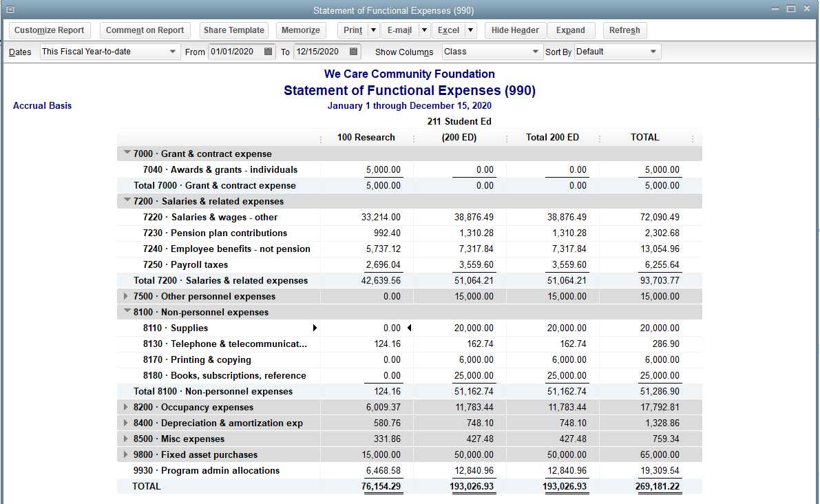
Task: Click the Accrual Basis label
Action: pyautogui.click(x=42, y=105)
